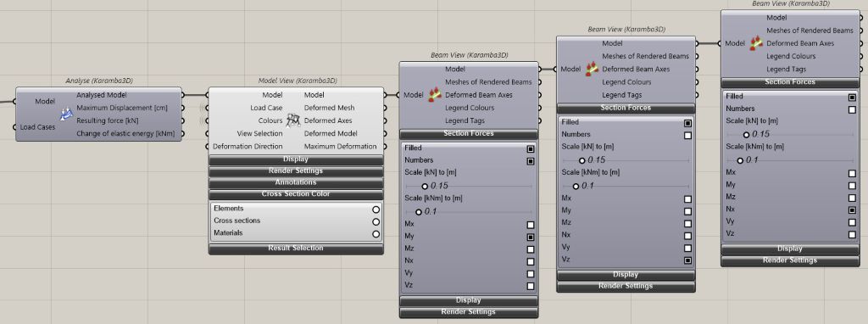Expand Display section in Model View

[x=296, y=159]
